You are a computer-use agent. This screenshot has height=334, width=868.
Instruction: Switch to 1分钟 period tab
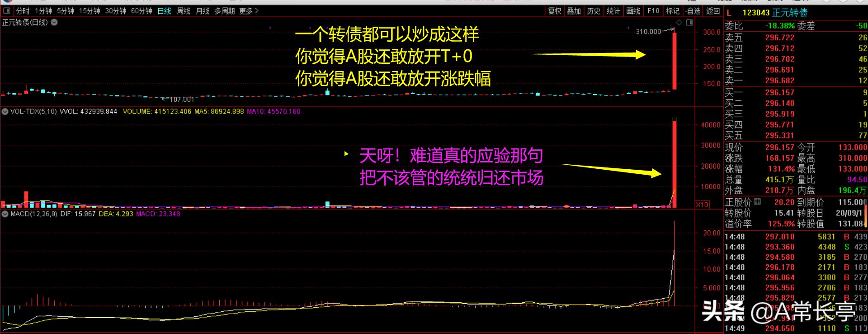click(x=43, y=11)
